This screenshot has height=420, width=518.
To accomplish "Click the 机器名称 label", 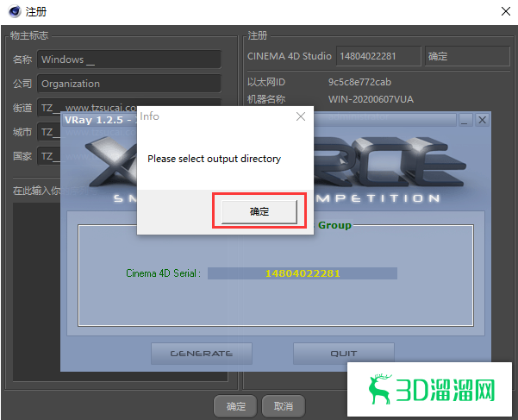I will click(x=266, y=99).
